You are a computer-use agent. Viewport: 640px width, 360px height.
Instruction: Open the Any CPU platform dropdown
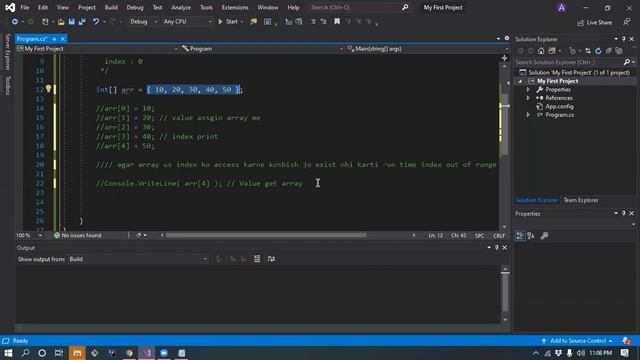187,22
